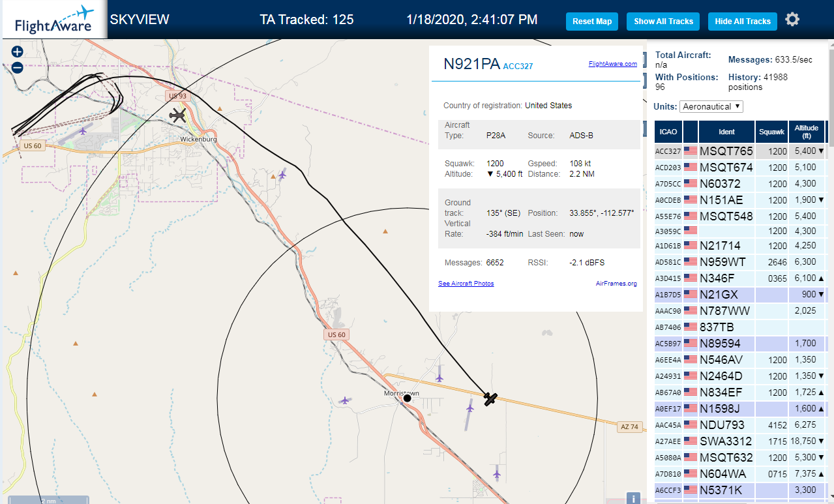The width and height of the screenshot is (834, 504).
Task: Click the N921PA registration title
Action: 471,64
